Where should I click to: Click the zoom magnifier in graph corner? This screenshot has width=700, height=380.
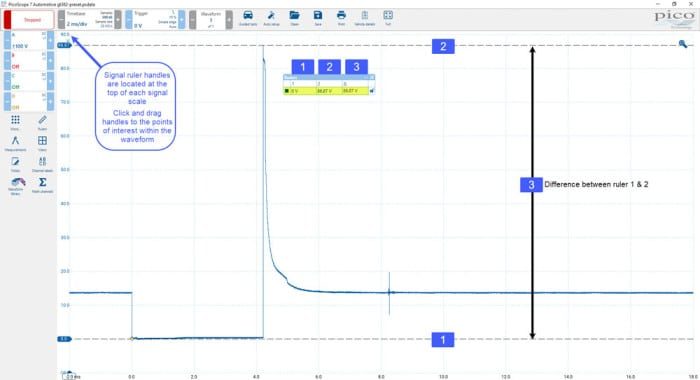click(x=683, y=44)
